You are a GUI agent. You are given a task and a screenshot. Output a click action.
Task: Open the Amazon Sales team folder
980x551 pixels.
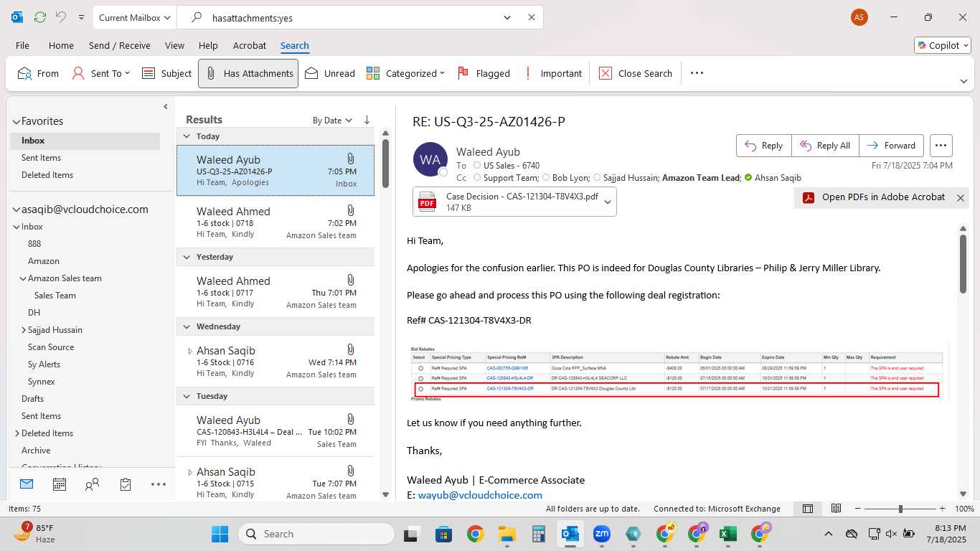[x=65, y=278]
